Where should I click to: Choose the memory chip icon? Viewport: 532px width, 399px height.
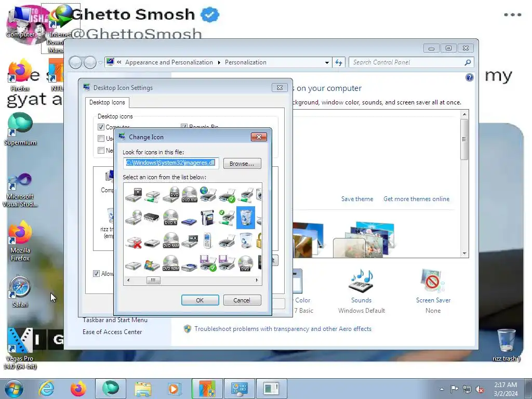pos(151,218)
